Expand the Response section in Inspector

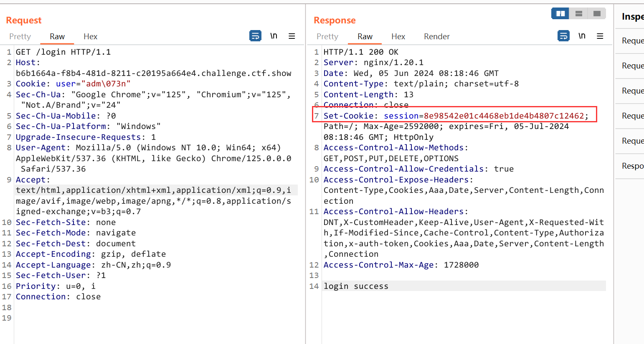tap(630, 166)
